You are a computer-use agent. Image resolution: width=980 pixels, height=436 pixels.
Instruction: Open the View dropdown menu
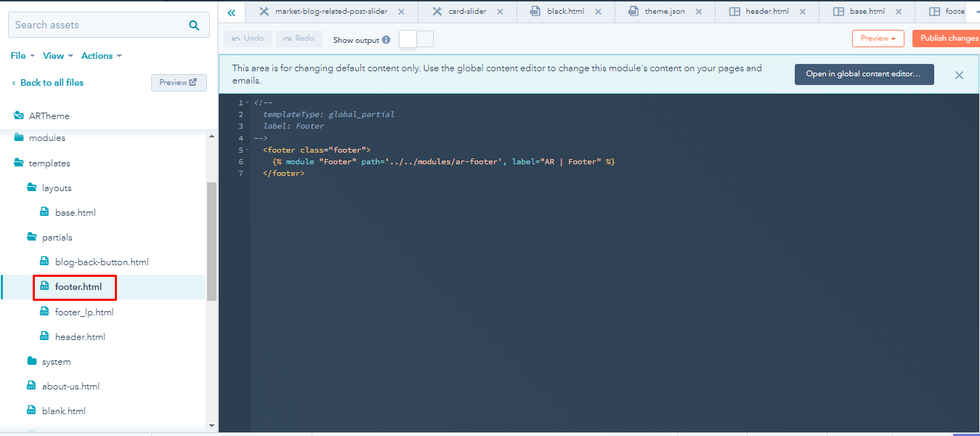point(57,56)
